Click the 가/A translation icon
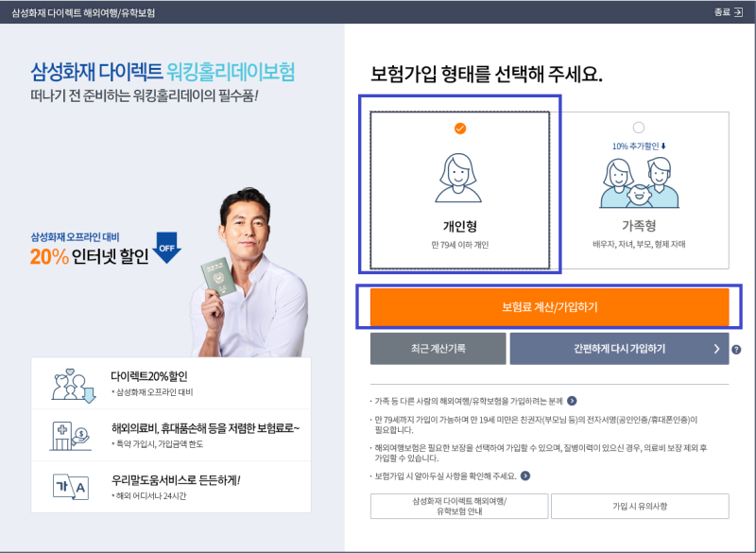Viewport: 756px width, 553px height. 71,487
